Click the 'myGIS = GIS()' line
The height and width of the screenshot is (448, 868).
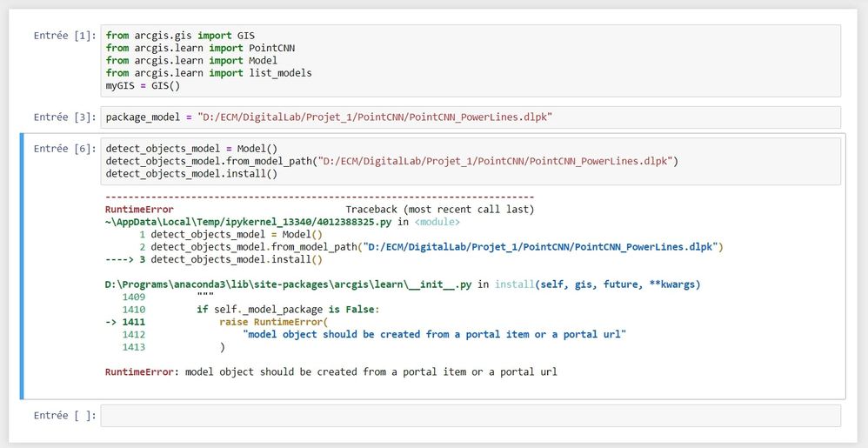click(142, 85)
